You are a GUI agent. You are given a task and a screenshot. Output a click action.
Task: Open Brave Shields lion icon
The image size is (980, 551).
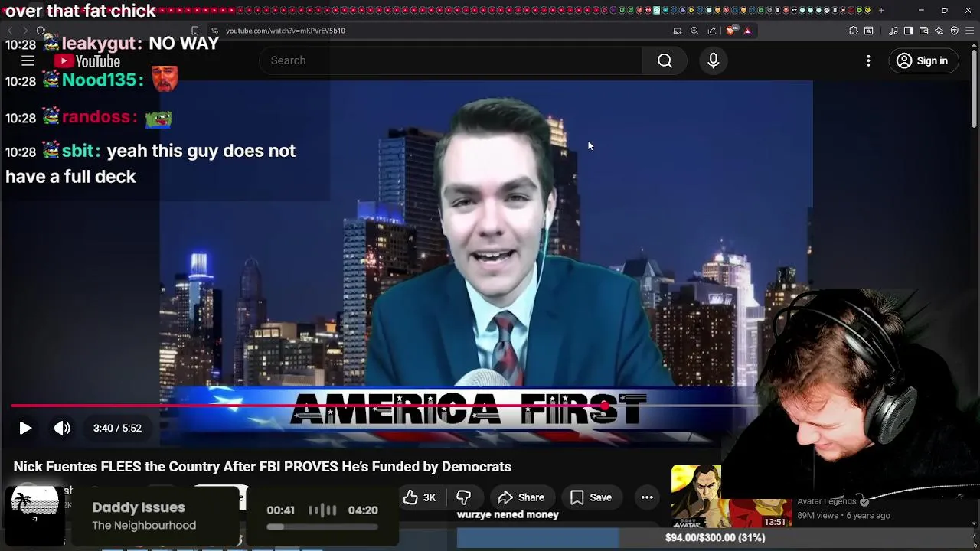point(731,31)
